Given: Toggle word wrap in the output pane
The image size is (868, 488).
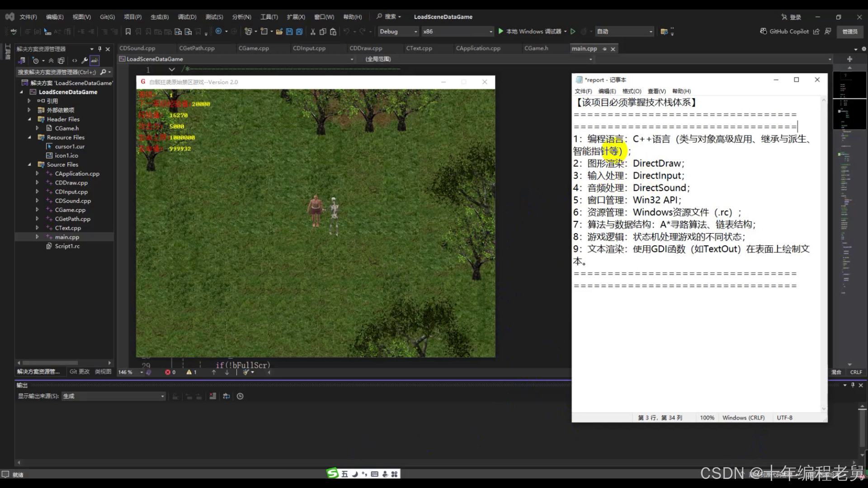Looking at the screenshot, I should click(226, 396).
